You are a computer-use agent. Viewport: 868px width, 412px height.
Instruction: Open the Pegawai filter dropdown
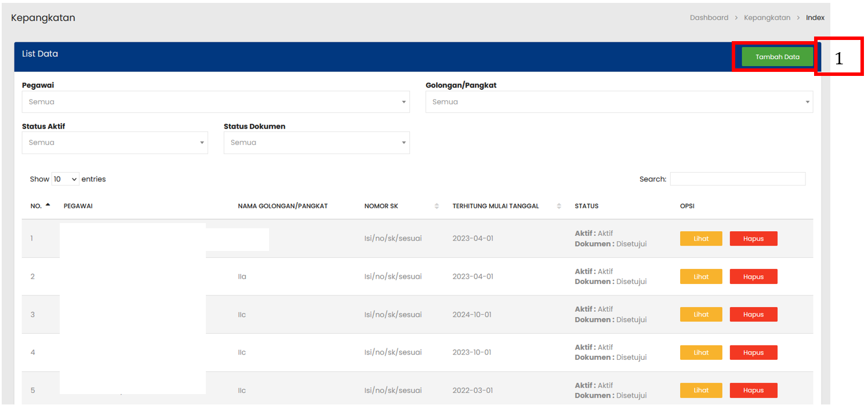pos(215,102)
